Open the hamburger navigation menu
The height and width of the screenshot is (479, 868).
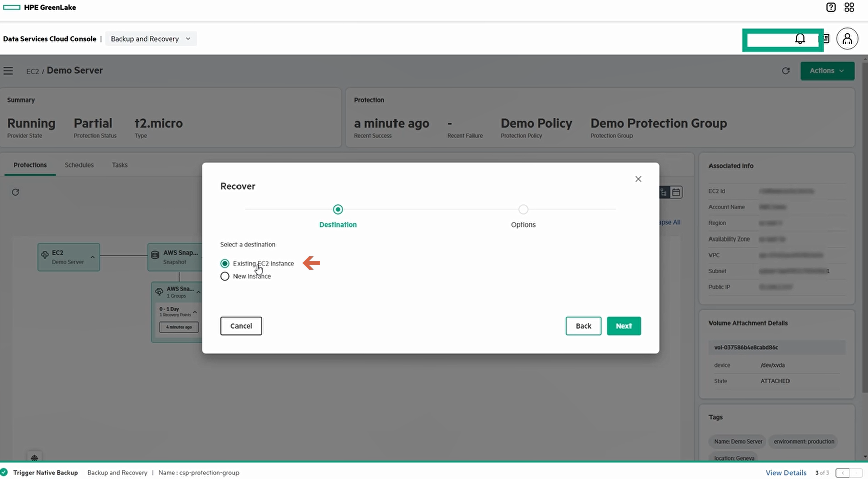coord(8,71)
